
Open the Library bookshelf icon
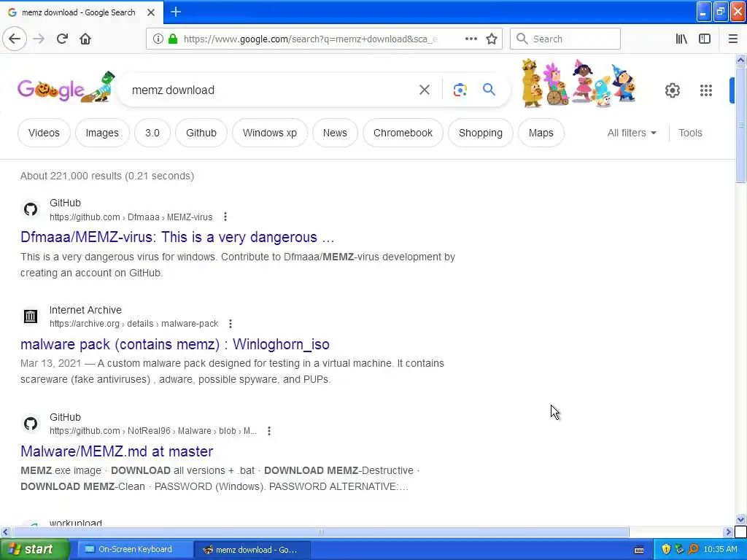point(681,39)
